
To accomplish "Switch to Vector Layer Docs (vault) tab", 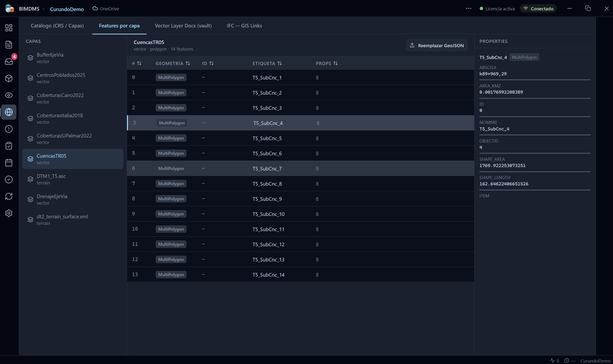I will [183, 26].
